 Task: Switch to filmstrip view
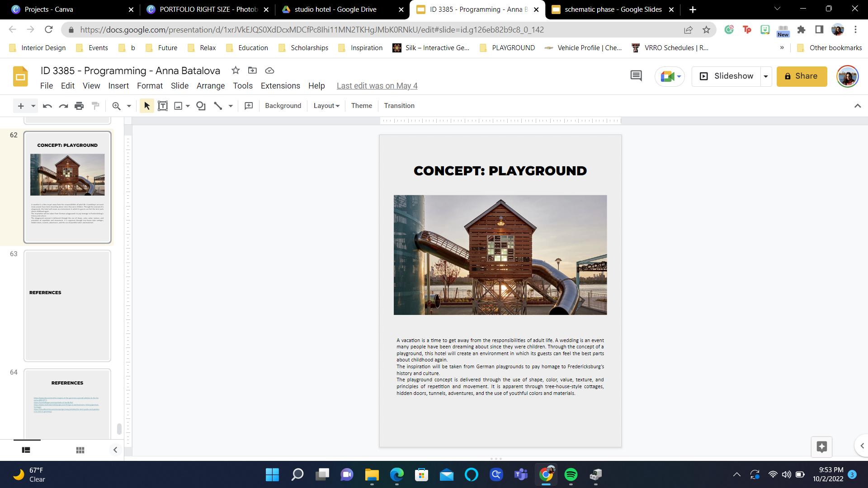26,450
